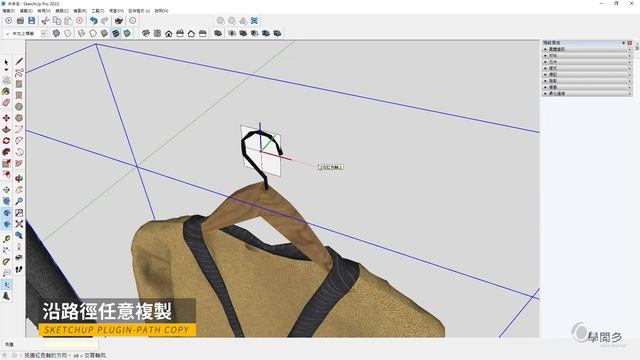The width and height of the screenshot is (640, 360).
Task: Expand the 元件 tray panel
Action: pos(587,62)
